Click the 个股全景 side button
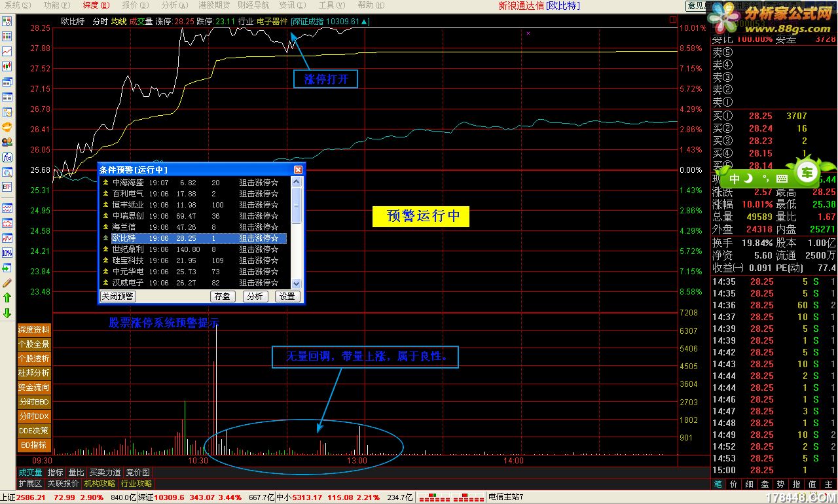838x504 pixels. click(x=34, y=344)
